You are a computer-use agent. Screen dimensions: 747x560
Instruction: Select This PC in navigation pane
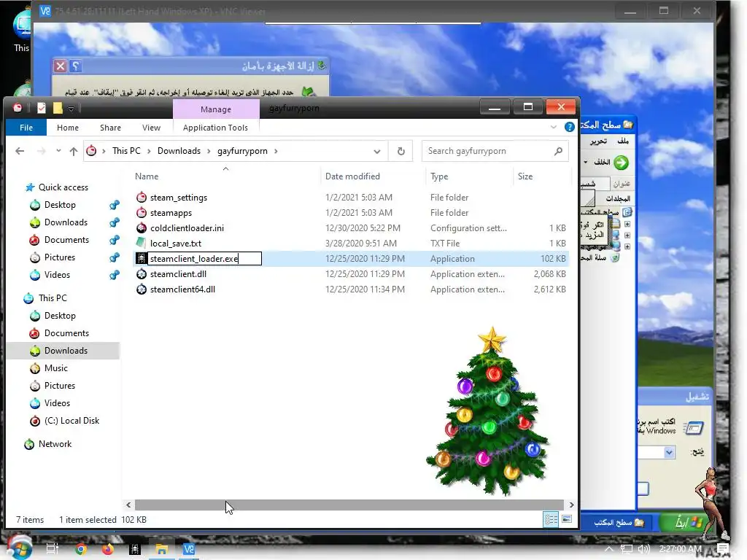click(x=53, y=298)
